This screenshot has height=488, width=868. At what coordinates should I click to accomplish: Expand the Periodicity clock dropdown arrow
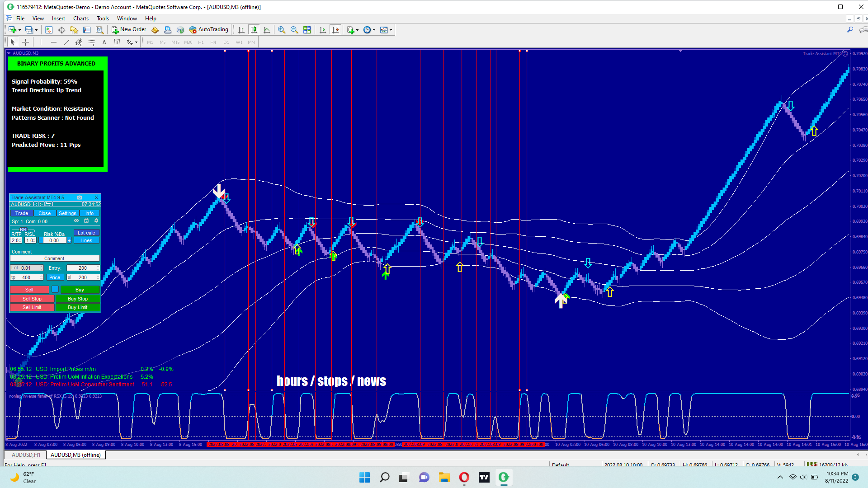pyautogui.click(x=374, y=30)
